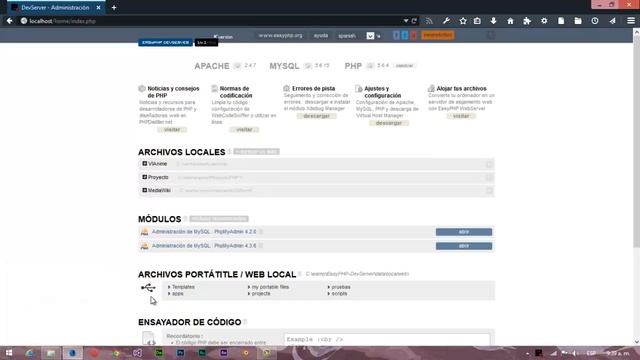Viewport: 640px width, 360px height.
Task: Open the ayuda header link
Action: [321, 36]
